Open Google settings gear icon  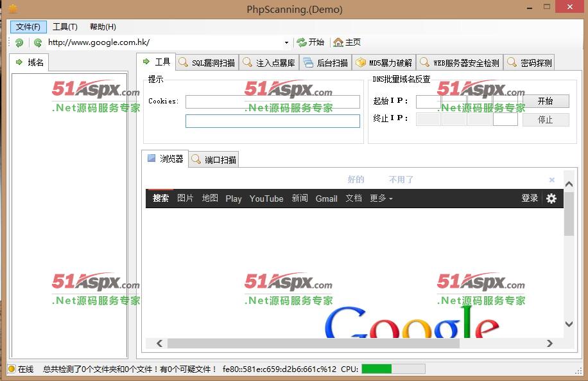click(551, 198)
